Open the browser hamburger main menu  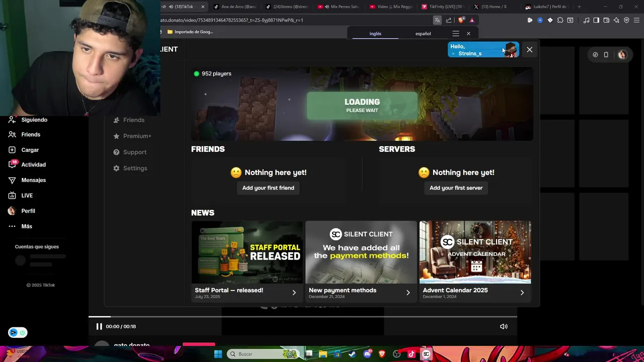(x=636, y=20)
